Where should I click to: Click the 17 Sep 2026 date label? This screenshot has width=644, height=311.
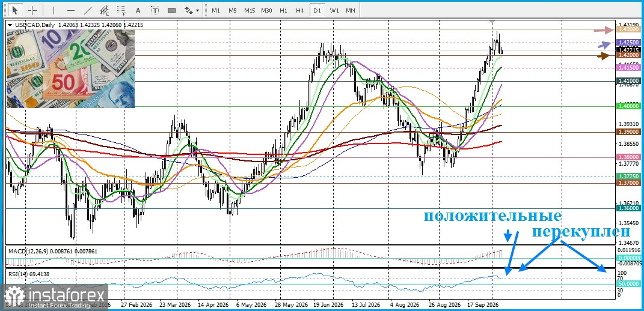[x=483, y=305]
